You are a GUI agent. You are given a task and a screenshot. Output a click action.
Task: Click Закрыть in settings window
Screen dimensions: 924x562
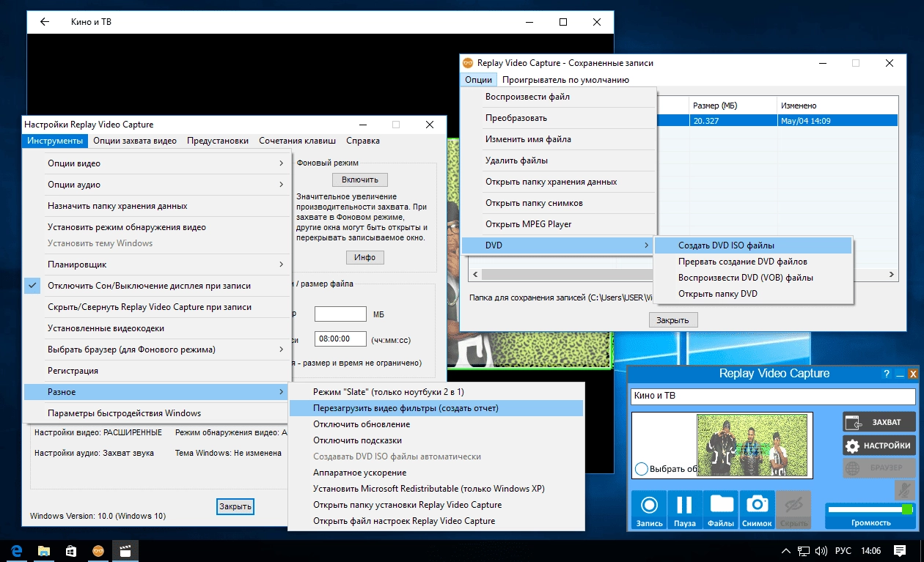[235, 506]
